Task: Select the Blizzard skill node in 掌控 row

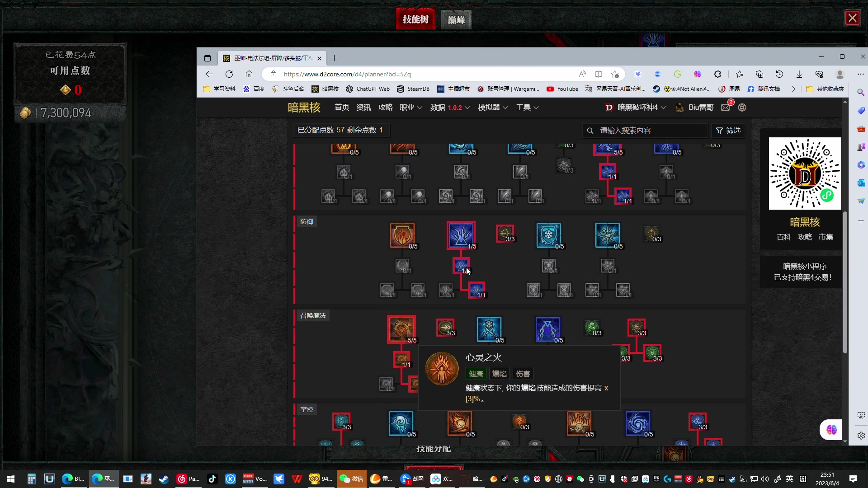Action: tap(401, 423)
